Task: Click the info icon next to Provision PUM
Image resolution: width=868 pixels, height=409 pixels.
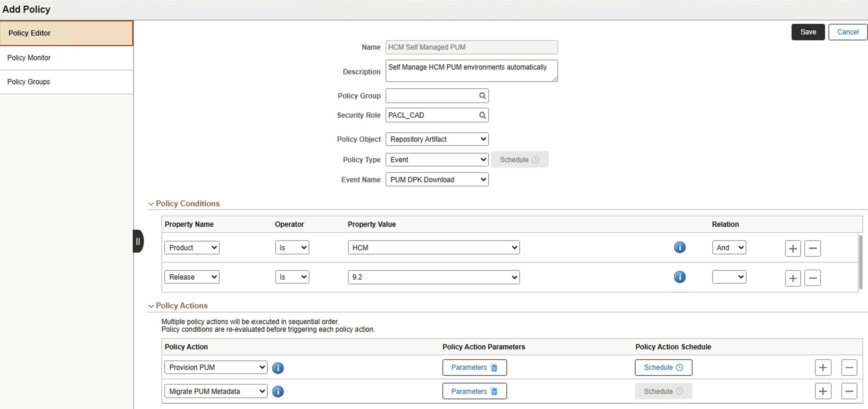Action: tap(278, 368)
